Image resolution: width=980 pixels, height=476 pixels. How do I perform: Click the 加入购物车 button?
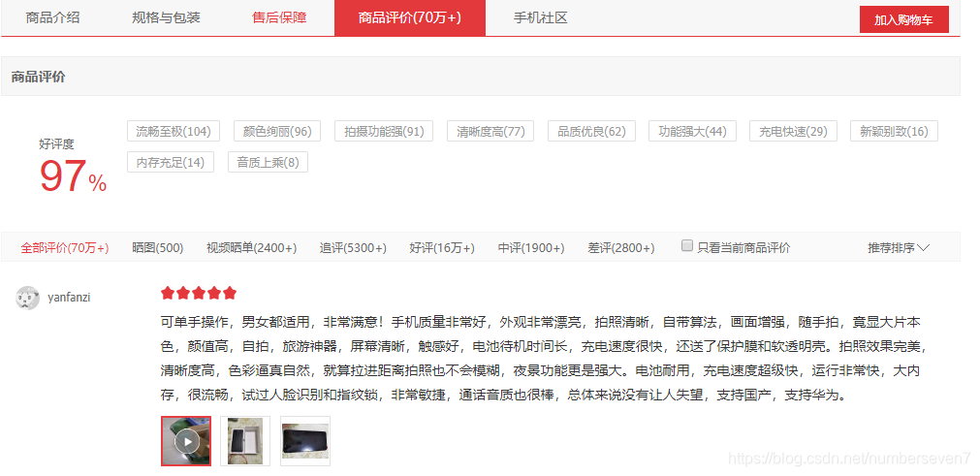pyautogui.click(x=903, y=19)
